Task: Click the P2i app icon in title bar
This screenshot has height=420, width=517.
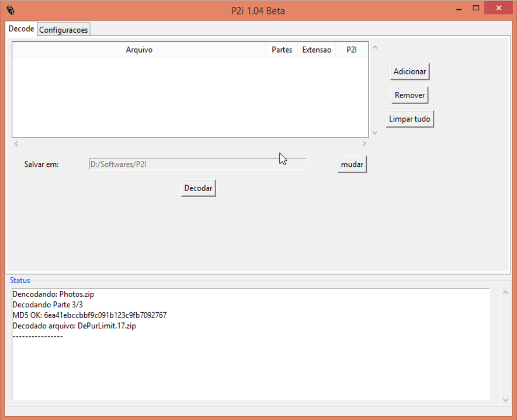Action: point(10,10)
